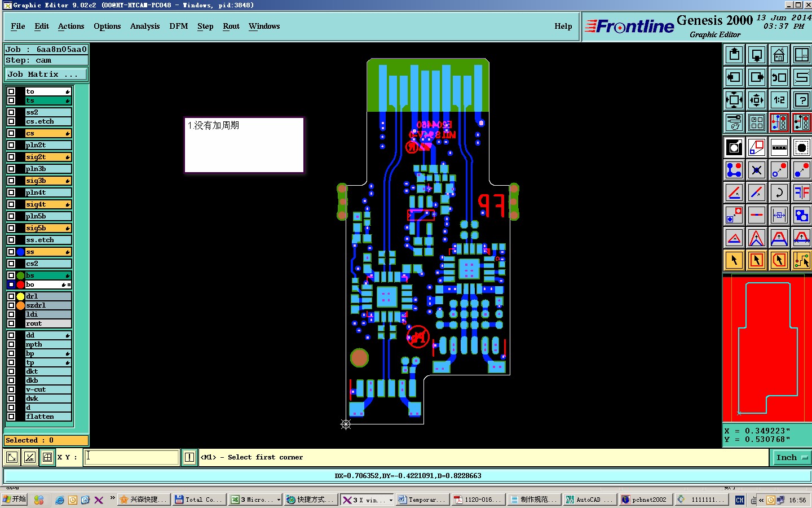
Task: Toggle the 'sig2t' layer display checkbox
Action: click(x=11, y=157)
